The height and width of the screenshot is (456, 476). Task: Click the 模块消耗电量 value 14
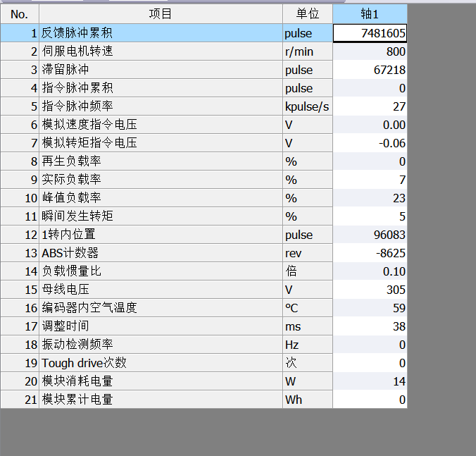(370, 381)
